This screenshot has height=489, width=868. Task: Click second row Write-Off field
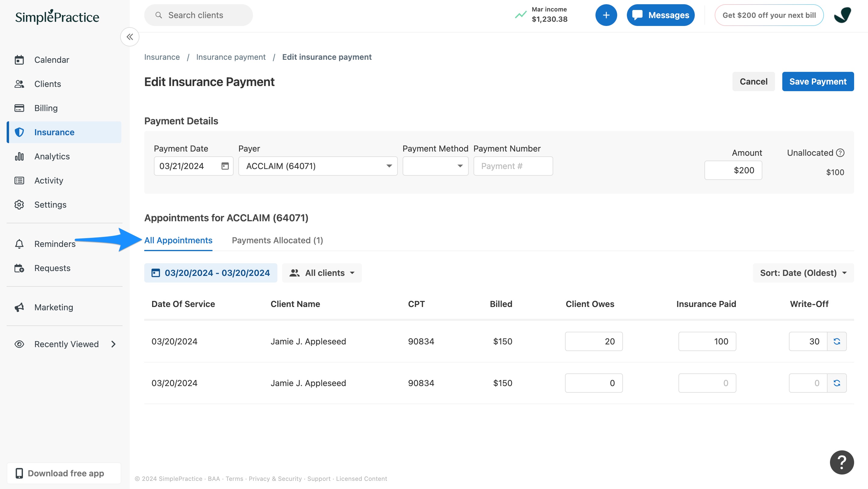[808, 383]
